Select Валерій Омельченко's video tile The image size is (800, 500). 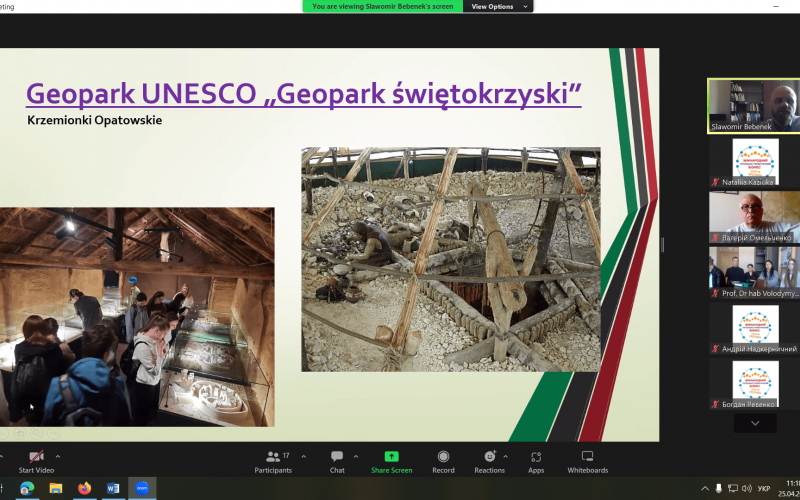coord(755,217)
